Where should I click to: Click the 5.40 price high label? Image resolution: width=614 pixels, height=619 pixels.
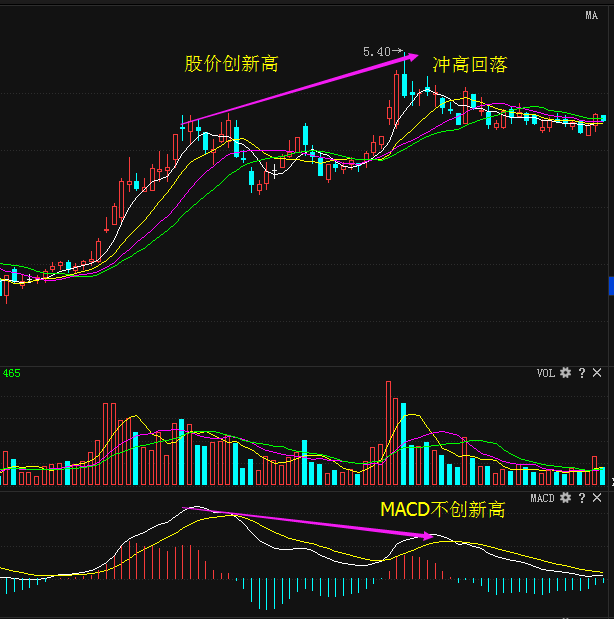(x=377, y=52)
